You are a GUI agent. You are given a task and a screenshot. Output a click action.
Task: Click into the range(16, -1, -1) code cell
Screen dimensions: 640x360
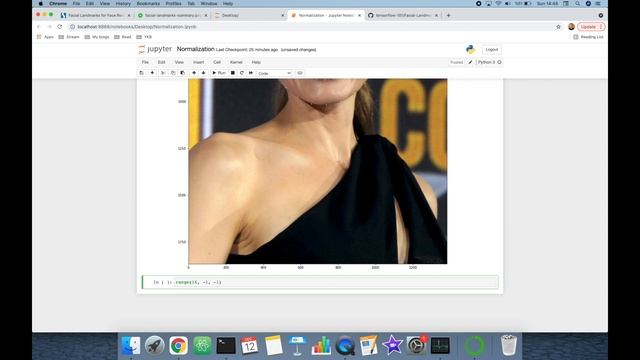tap(336, 282)
